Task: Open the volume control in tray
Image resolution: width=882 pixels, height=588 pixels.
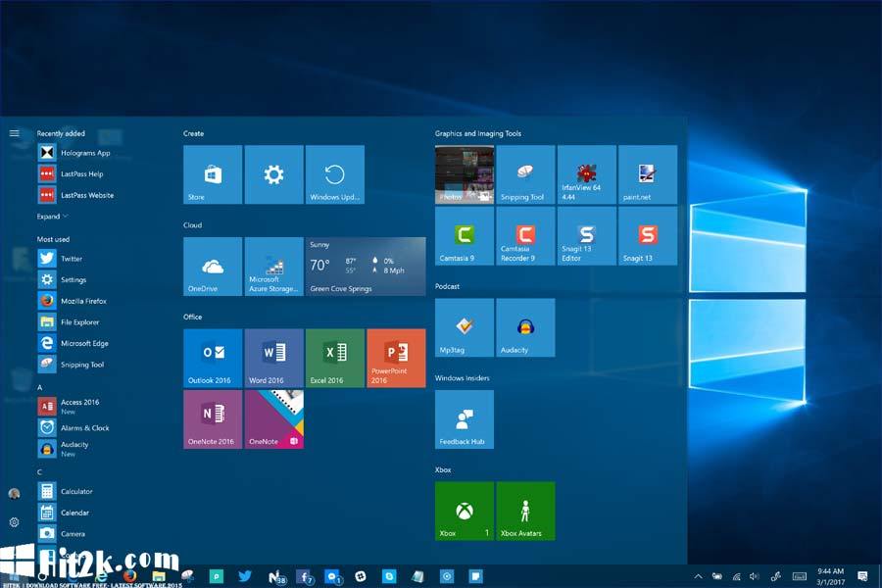Action: pyautogui.click(x=755, y=576)
